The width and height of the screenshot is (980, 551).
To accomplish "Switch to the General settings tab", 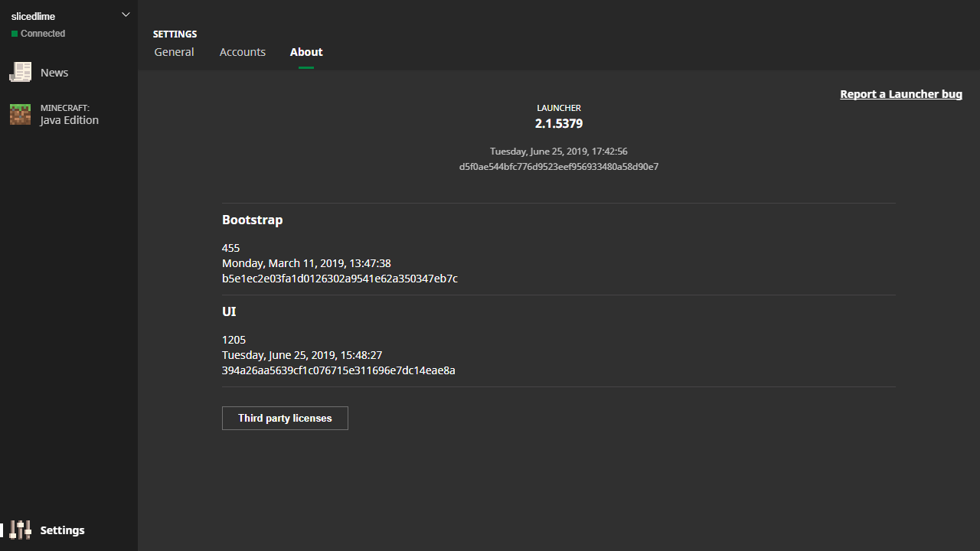I will 174,51.
